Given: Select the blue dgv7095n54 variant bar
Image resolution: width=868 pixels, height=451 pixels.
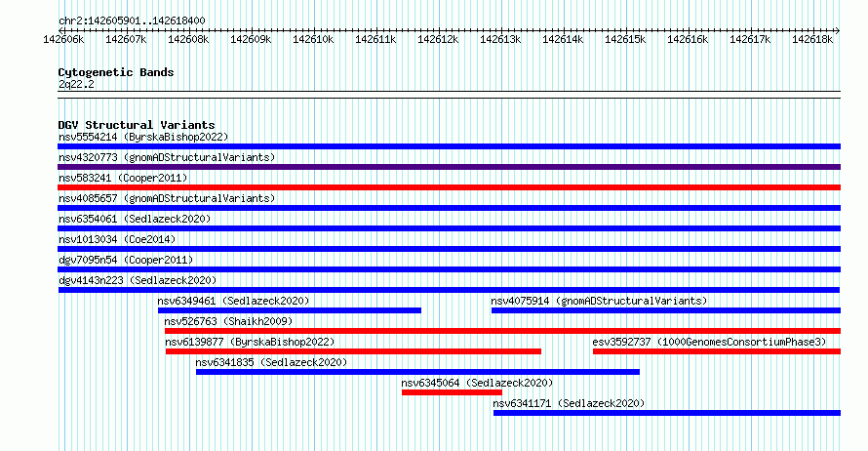Looking at the screenshot, I should coord(449,269).
